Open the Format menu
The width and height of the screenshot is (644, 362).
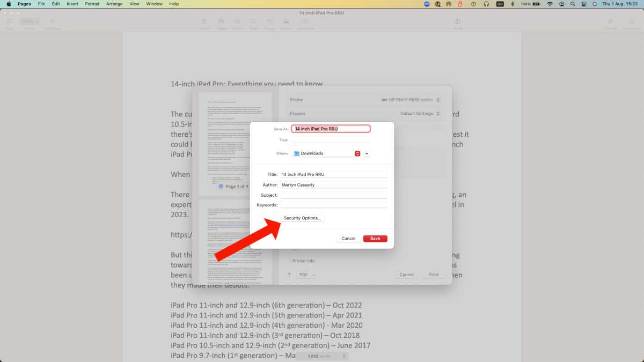92,4
